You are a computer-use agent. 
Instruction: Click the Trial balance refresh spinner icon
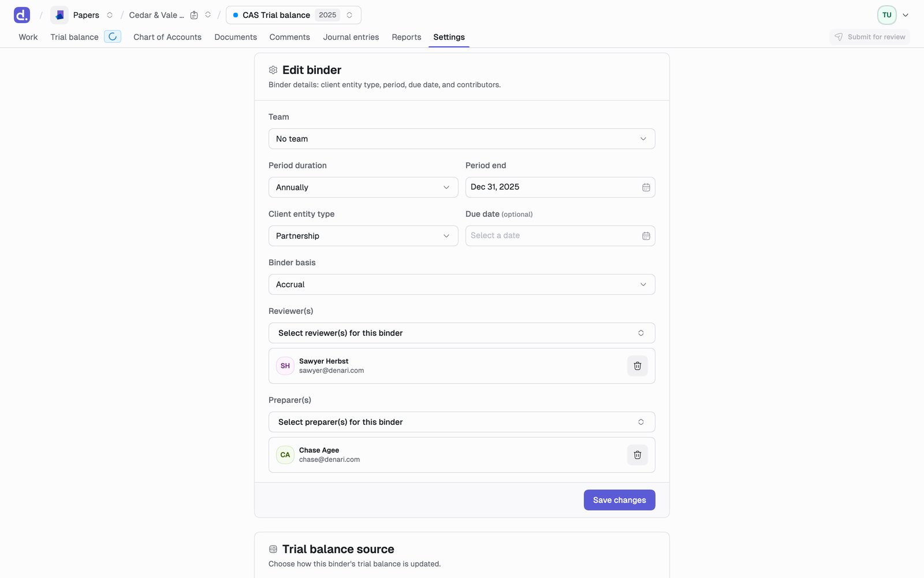[x=113, y=36]
